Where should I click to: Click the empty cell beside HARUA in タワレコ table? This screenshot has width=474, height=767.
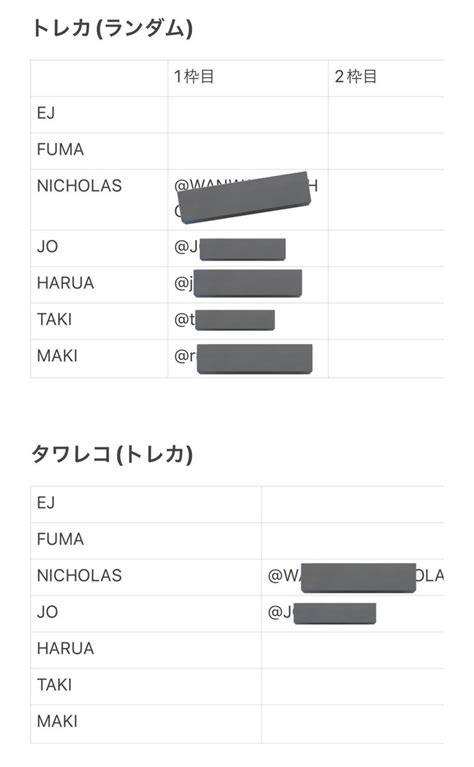[x=353, y=650]
